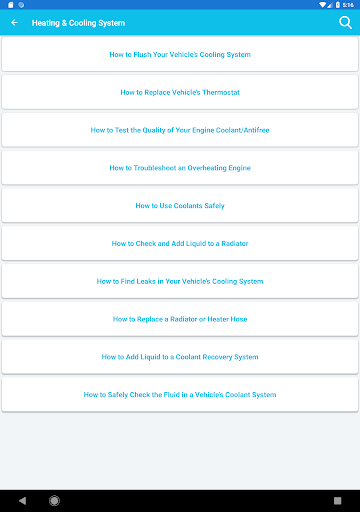Open How to Find Leaks in Cooling System
This screenshot has height=512, width=360.
[x=180, y=281]
